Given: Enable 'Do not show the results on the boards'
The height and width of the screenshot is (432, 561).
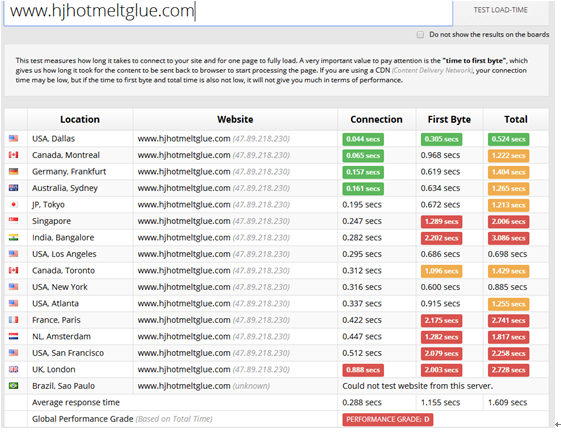Looking at the screenshot, I should tap(420, 34).
